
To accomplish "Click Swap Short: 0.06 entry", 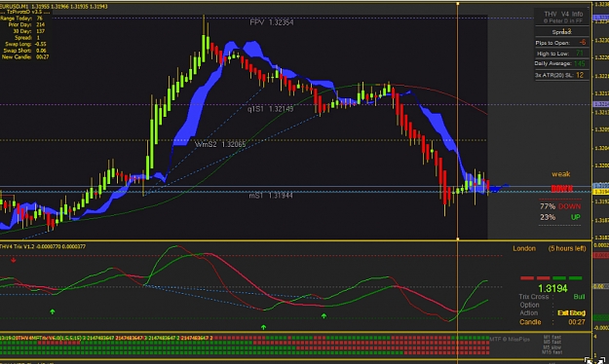I will (x=25, y=51).
